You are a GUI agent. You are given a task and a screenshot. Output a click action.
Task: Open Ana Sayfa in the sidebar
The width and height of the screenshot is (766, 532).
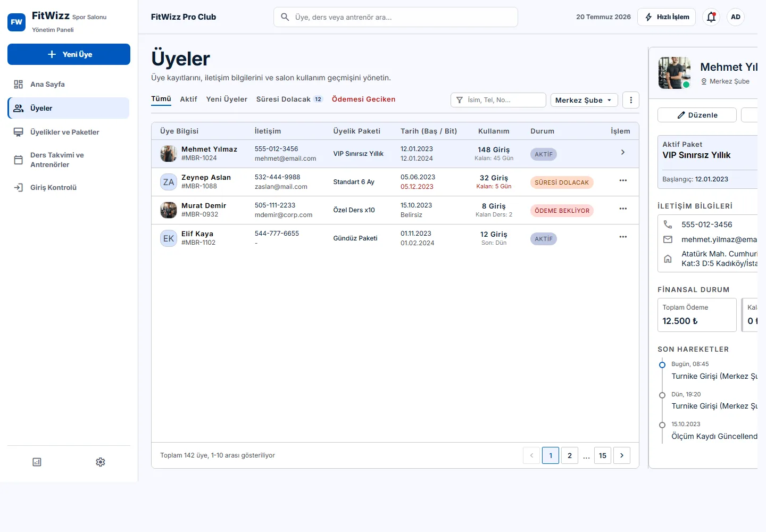69,84
